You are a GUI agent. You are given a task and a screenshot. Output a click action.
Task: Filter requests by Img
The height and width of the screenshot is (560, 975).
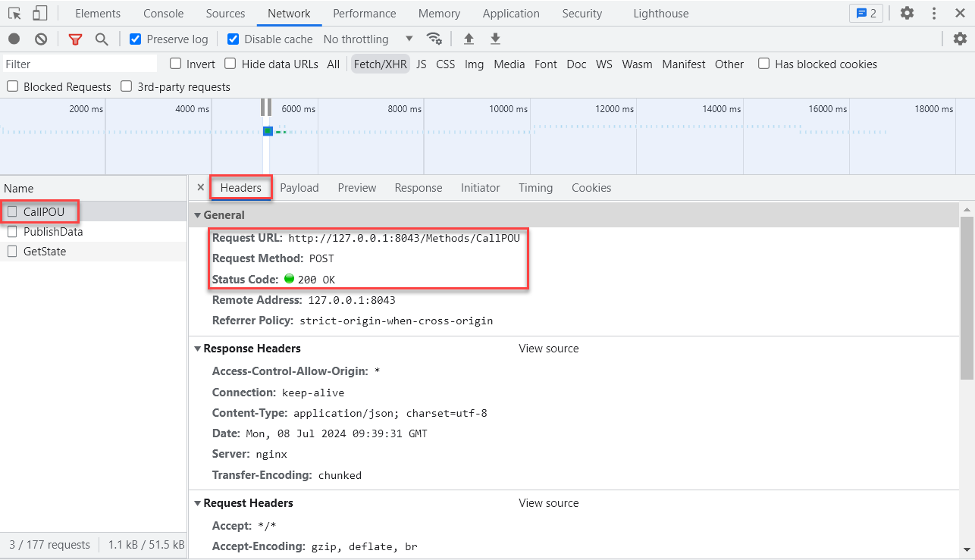[x=475, y=64]
